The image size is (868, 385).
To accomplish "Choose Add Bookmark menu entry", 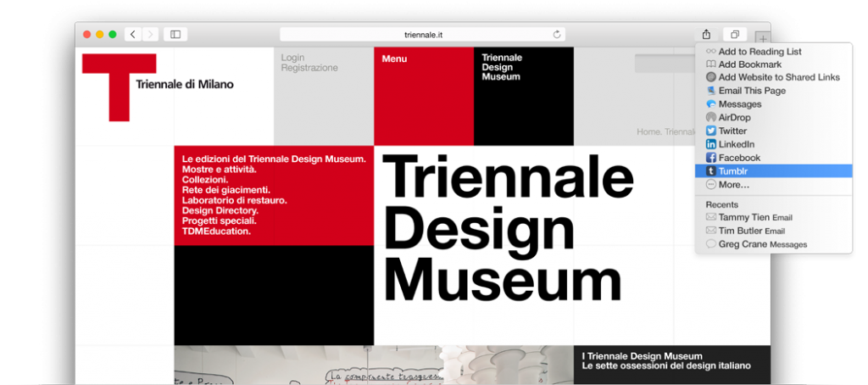I will pos(773,64).
